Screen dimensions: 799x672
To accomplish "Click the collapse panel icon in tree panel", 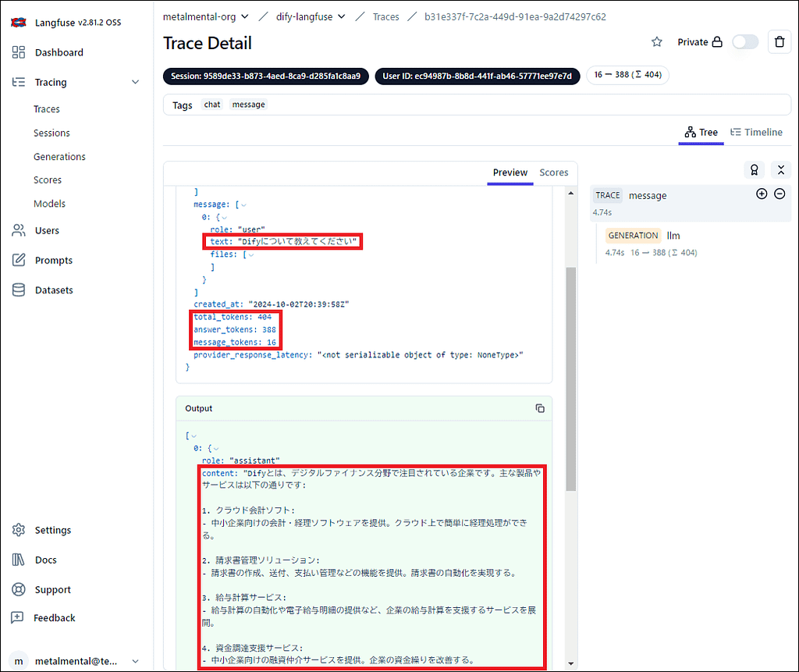I will [x=779, y=169].
